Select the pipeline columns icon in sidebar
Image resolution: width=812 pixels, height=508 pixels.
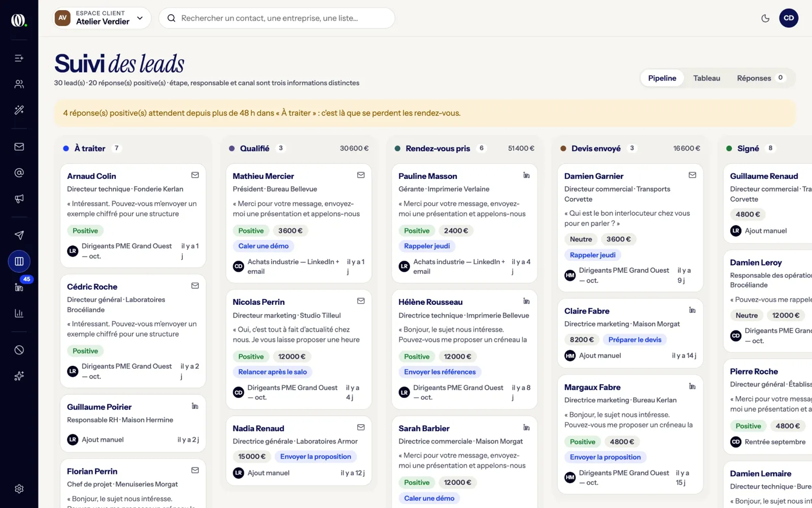pyautogui.click(x=19, y=261)
